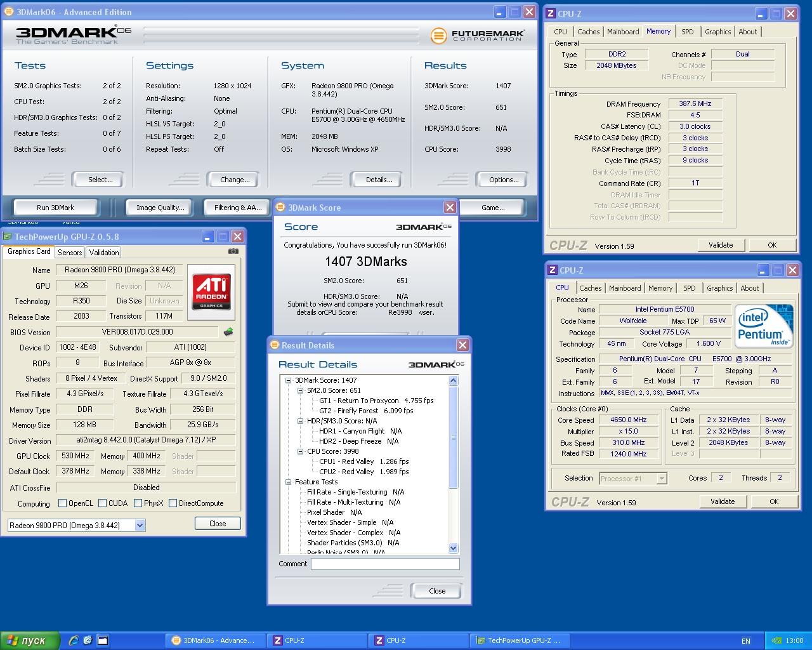This screenshot has height=650, width=812.
Task: Click the GPU-Z camera screenshot icon
Action: [233, 251]
